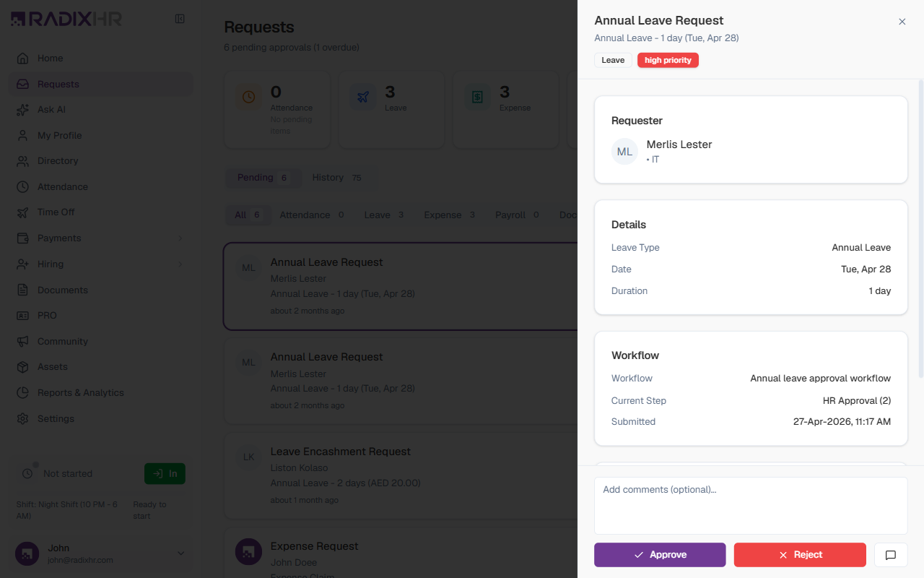Open the Leave Encashment Request row

(x=401, y=476)
